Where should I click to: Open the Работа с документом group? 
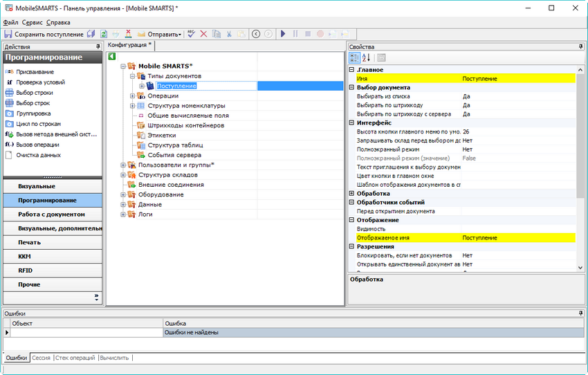coord(53,214)
